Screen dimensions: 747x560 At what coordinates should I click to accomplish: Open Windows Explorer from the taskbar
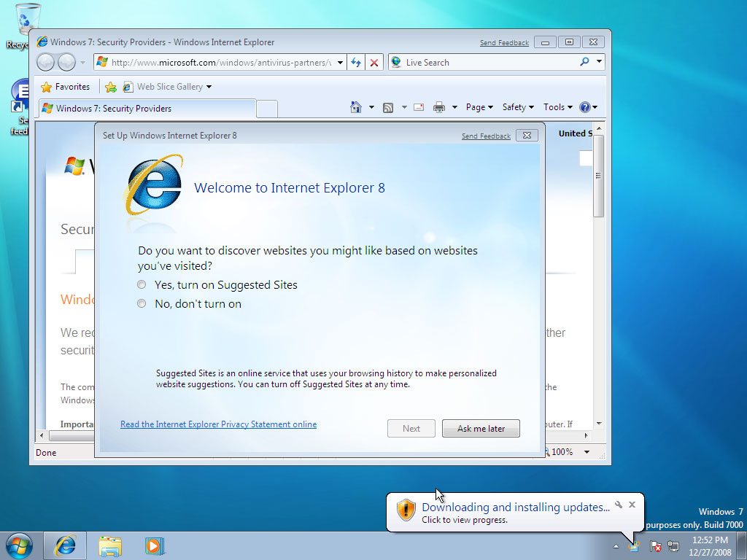pyautogui.click(x=110, y=545)
